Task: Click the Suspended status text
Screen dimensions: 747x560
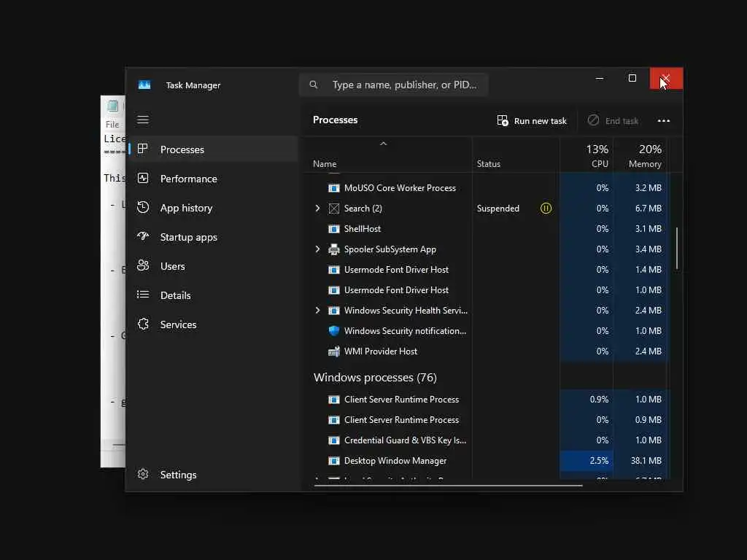Action: tap(498, 209)
